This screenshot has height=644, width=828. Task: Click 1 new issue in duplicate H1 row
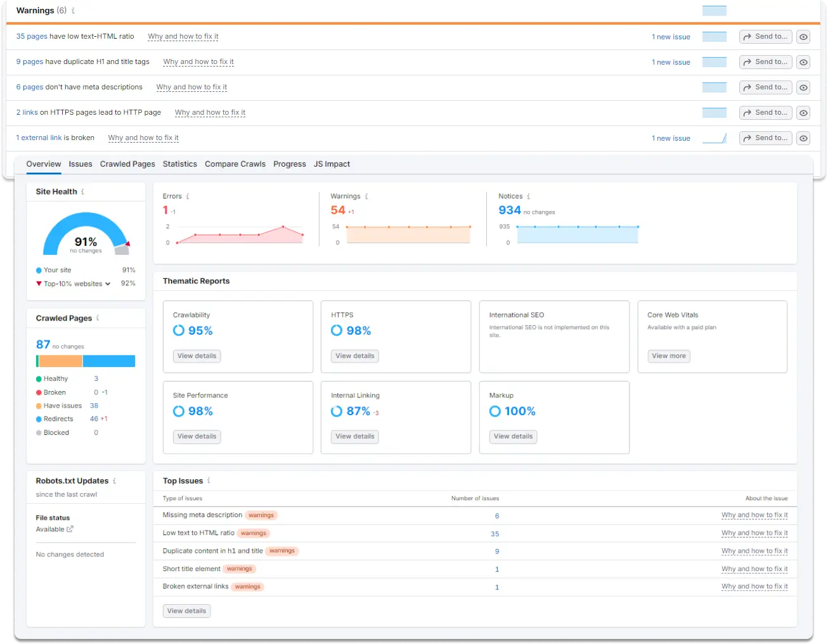tap(671, 62)
